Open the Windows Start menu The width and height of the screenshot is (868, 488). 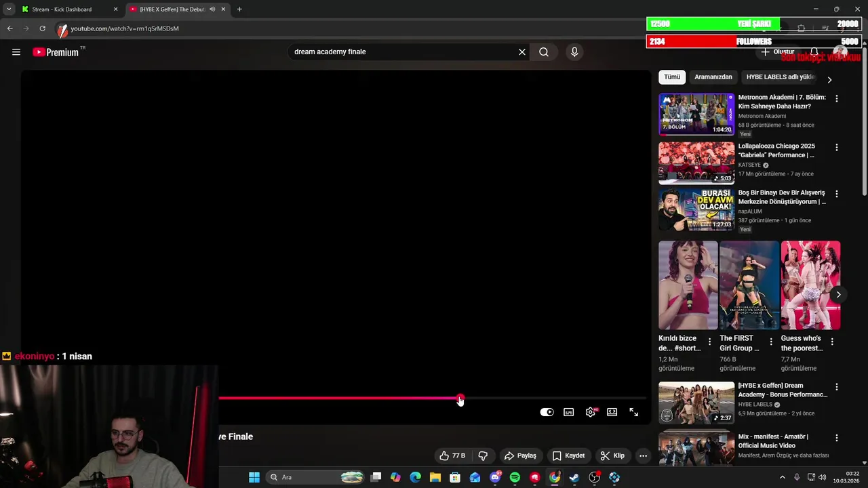click(x=254, y=477)
